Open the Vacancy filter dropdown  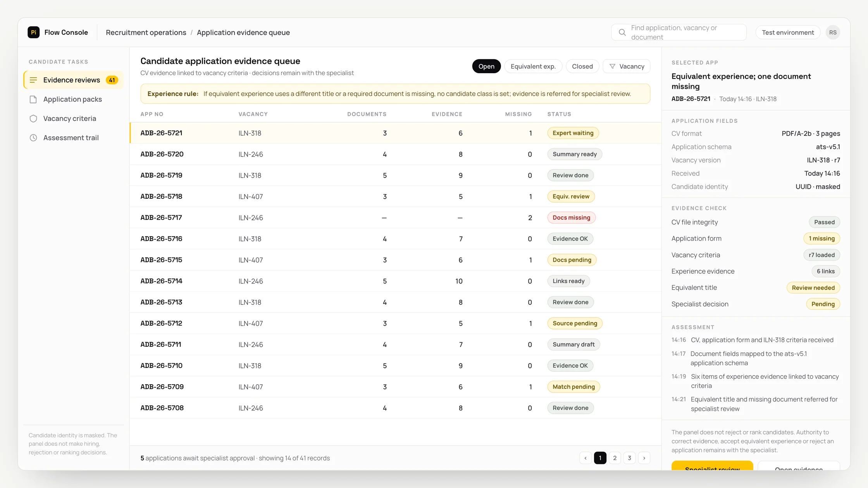tap(626, 67)
